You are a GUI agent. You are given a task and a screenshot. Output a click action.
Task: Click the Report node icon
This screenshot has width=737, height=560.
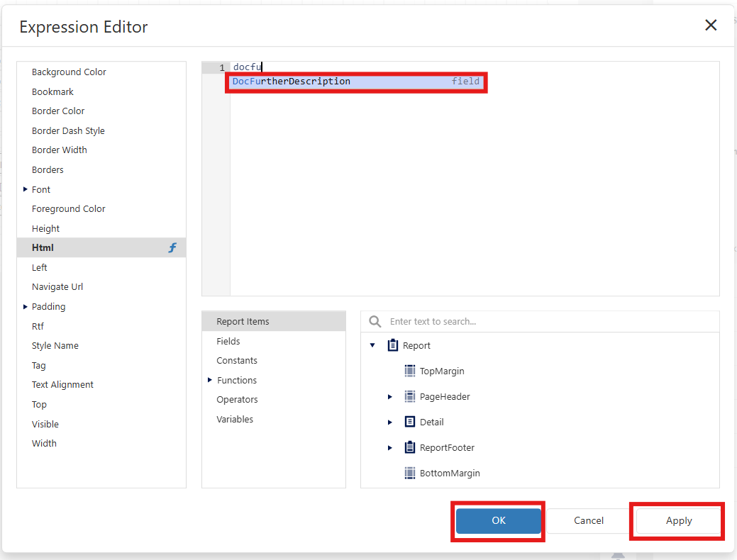click(392, 345)
